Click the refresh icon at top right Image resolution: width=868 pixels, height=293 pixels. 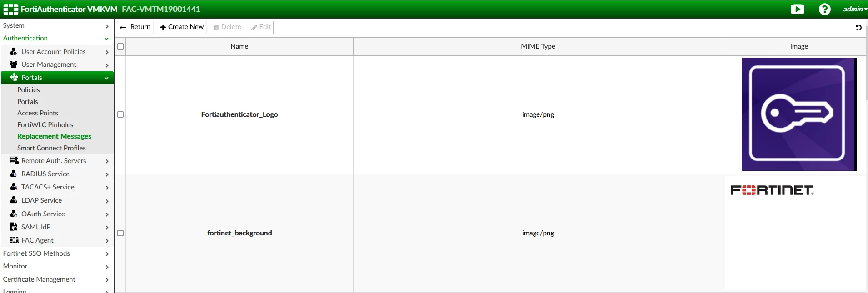pos(858,27)
